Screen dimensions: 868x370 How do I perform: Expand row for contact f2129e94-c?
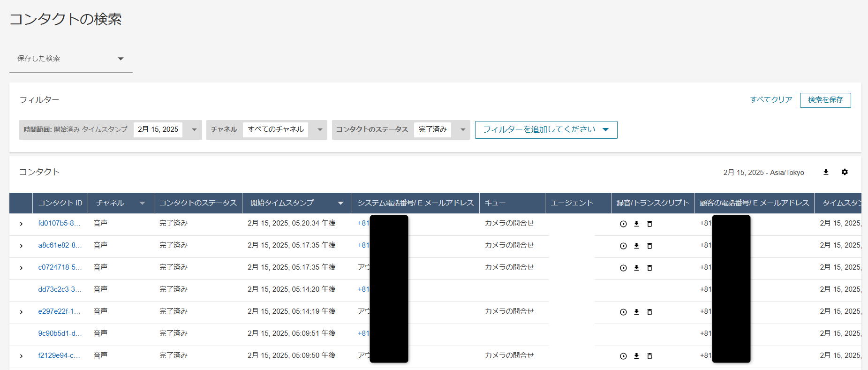coord(21,356)
